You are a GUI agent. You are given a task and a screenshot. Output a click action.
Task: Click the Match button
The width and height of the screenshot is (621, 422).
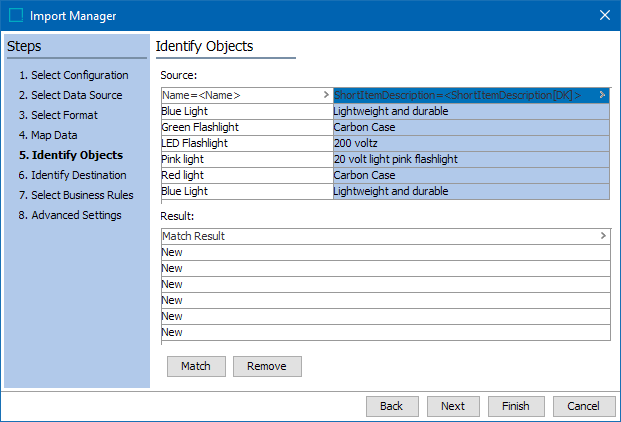coord(196,366)
